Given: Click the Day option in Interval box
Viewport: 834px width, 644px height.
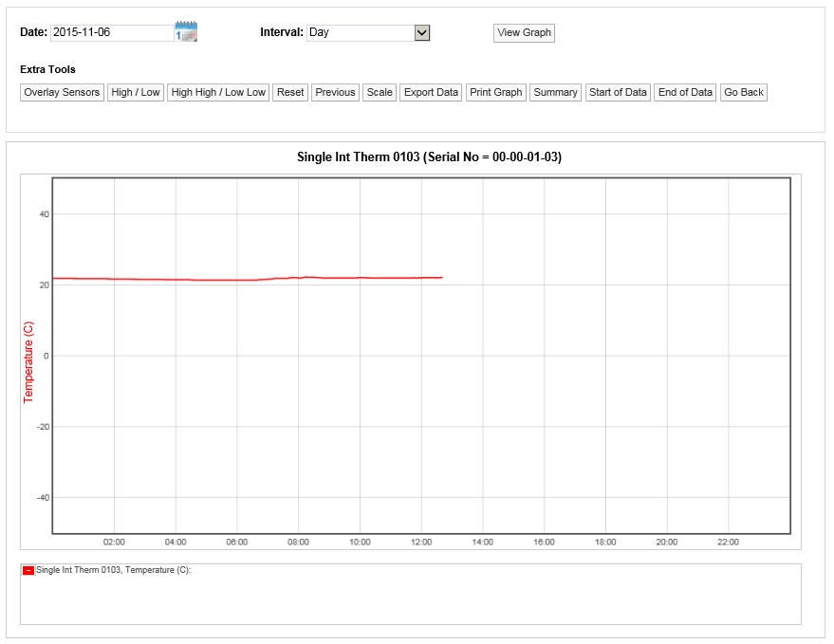Looking at the screenshot, I should click(361, 32).
